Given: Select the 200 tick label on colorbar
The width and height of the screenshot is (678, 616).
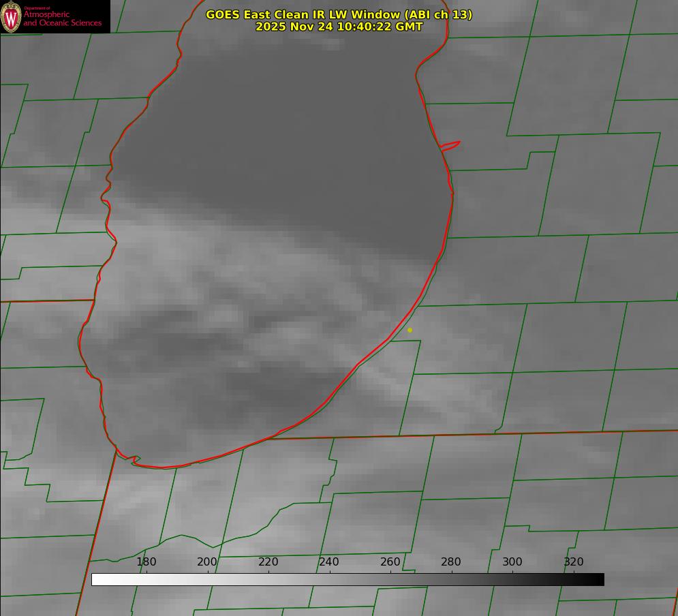Looking at the screenshot, I should tap(207, 561).
